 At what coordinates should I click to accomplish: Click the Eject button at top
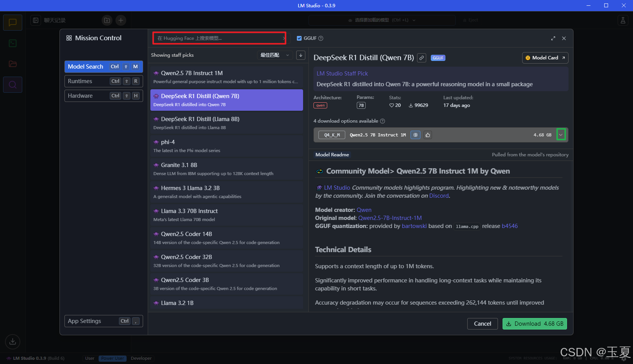click(470, 20)
